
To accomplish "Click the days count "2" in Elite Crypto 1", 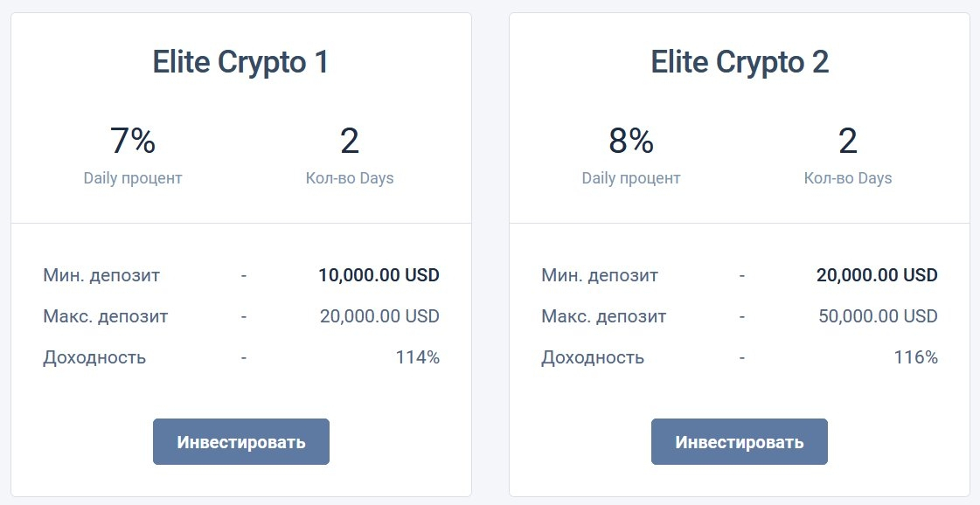I will pyautogui.click(x=350, y=141).
